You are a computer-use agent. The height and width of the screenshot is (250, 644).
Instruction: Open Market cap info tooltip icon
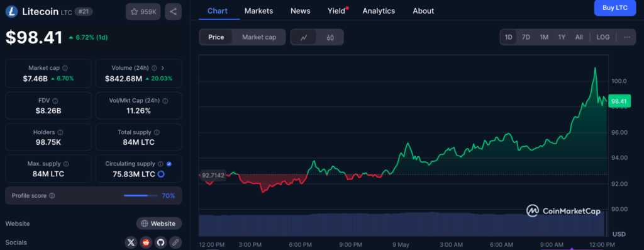tap(65, 68)
